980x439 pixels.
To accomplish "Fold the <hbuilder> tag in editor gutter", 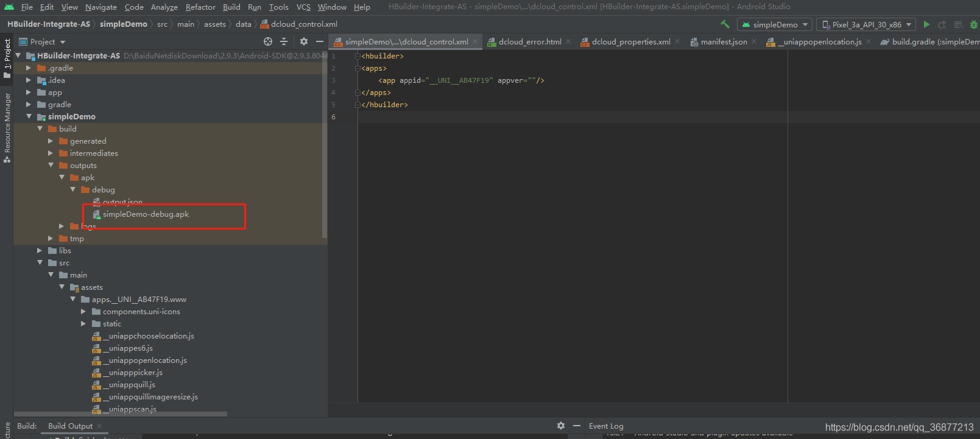I will [x=358, y=56].
